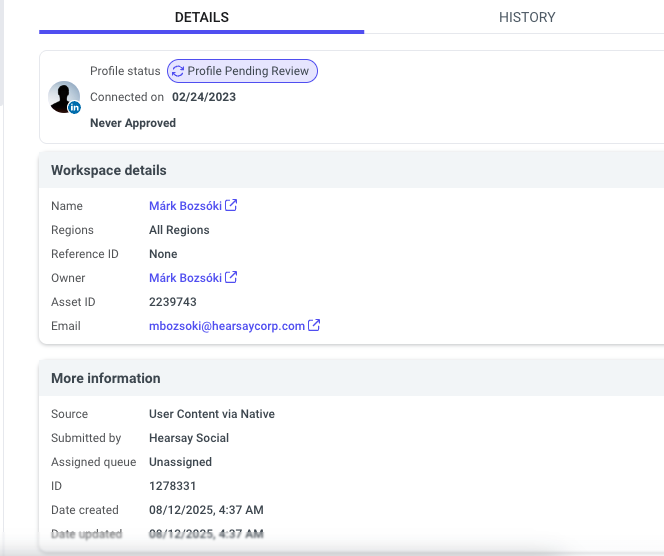This screenshot has width=664, height=556.
Task: Click the external link icon beside Owner
Action: [231, 277]
